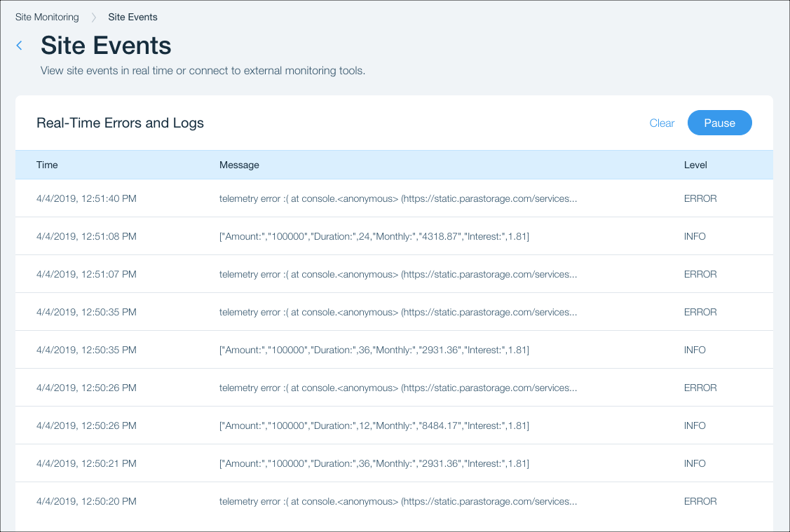
Task: Click the back arrow beside Site Events
Action: coord(20,46)
